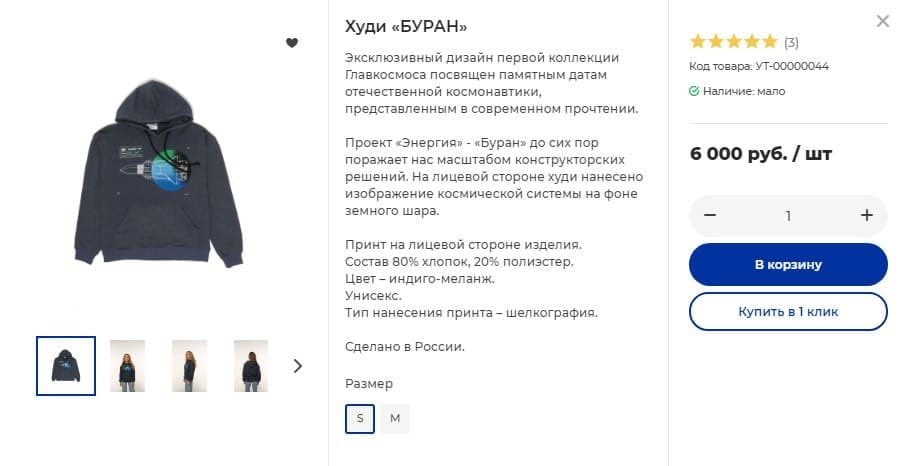Open thumbnail of model side view
Viewport: 906px width, 466px height.
coord(190,366)
